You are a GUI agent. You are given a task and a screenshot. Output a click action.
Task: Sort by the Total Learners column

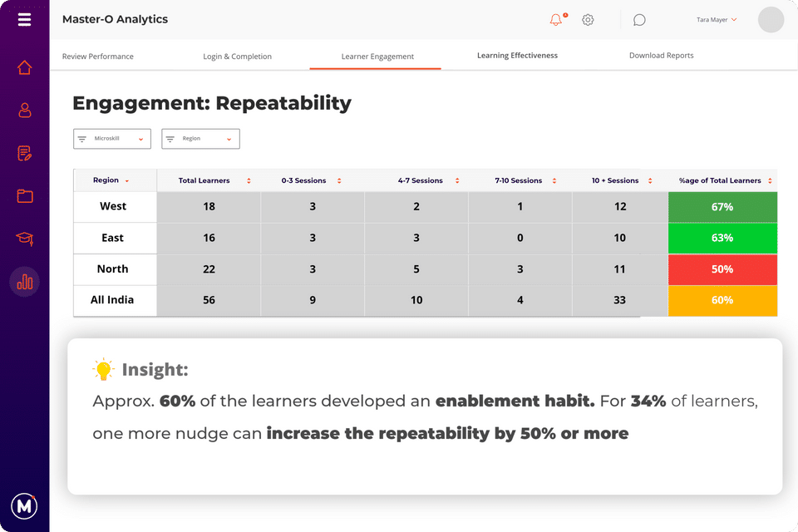(x=209, y=180)
